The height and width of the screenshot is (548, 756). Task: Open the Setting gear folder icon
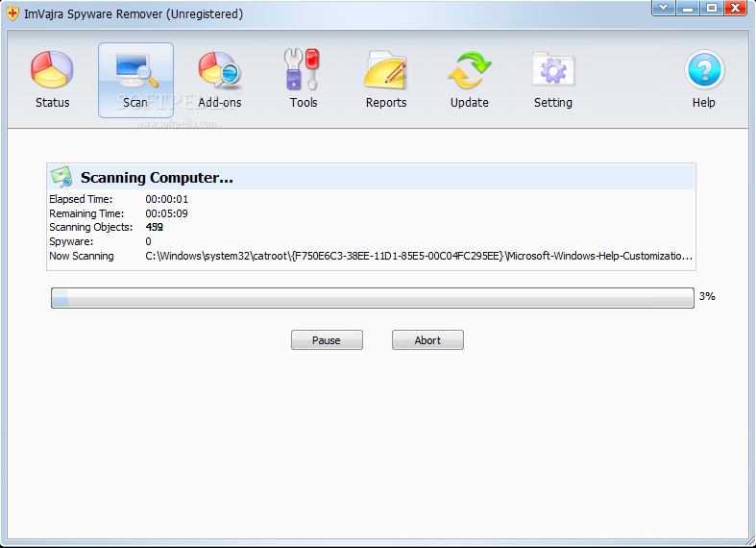(x=553, y=70)
